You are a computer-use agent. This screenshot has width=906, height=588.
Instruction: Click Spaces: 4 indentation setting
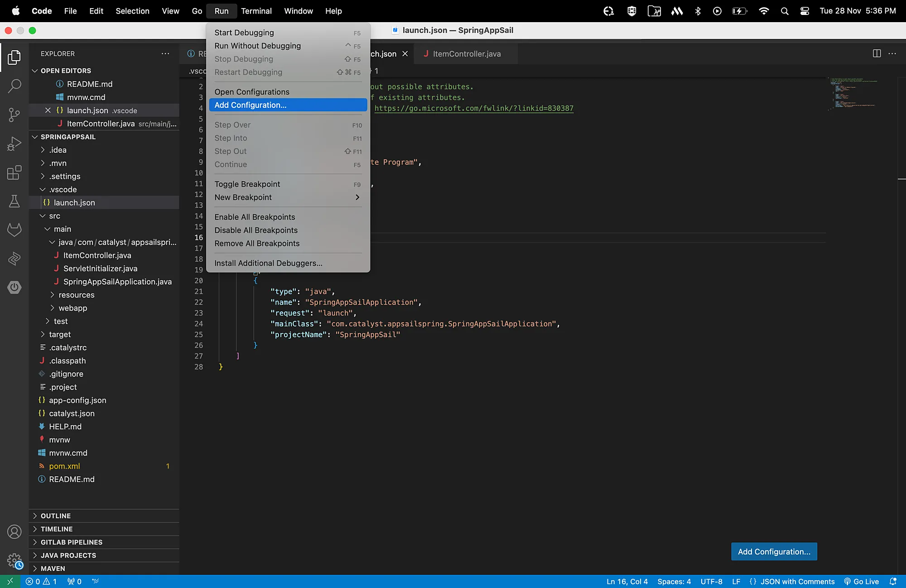tap(674, 581)
